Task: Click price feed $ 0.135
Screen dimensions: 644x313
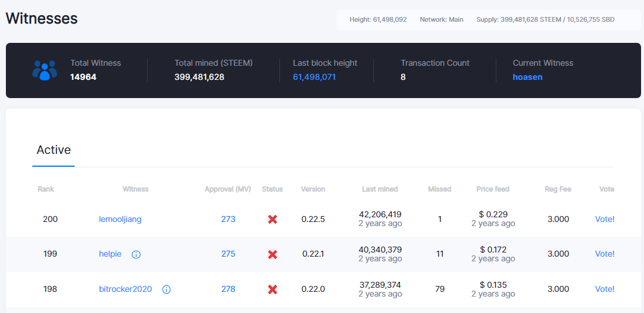Action: [x=493, y=285]
